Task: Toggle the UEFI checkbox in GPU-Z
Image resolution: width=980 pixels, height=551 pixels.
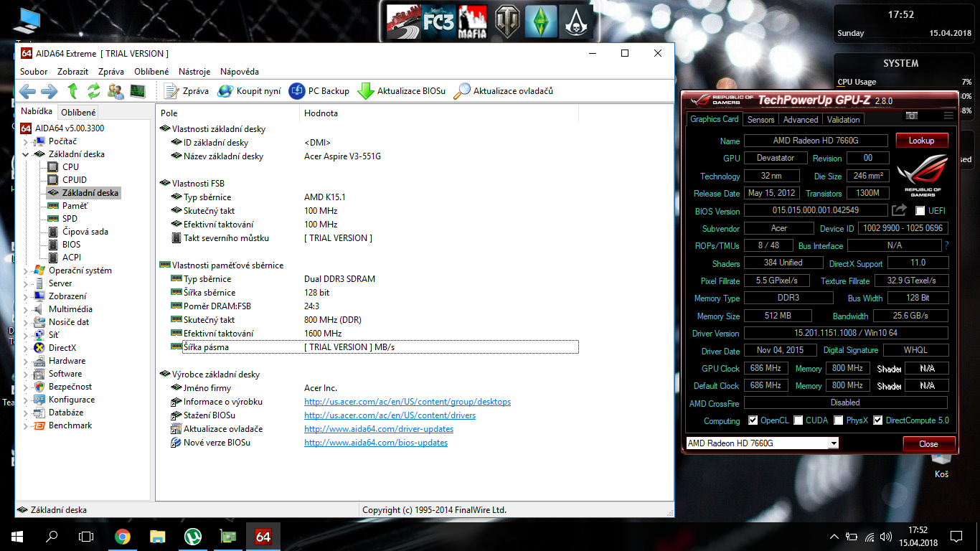Action: point(920,210)
